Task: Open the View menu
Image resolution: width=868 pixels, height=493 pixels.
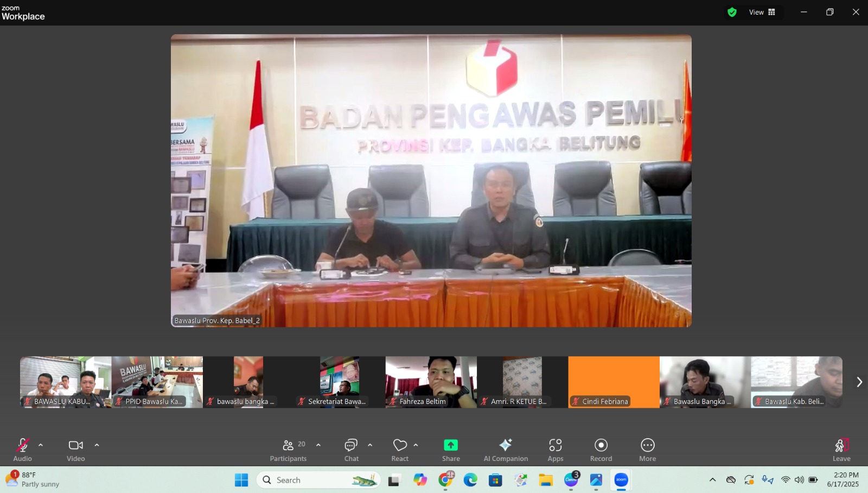Action: (755, 11)
